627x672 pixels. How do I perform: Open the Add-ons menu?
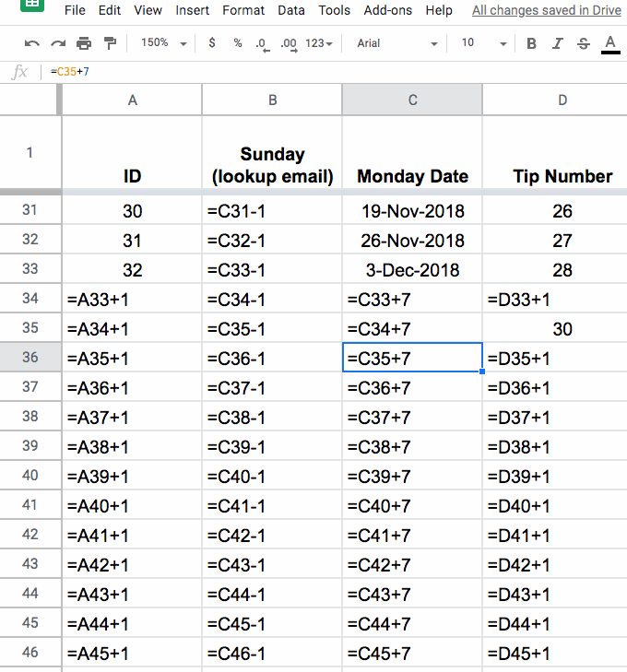tap(388, 10)
